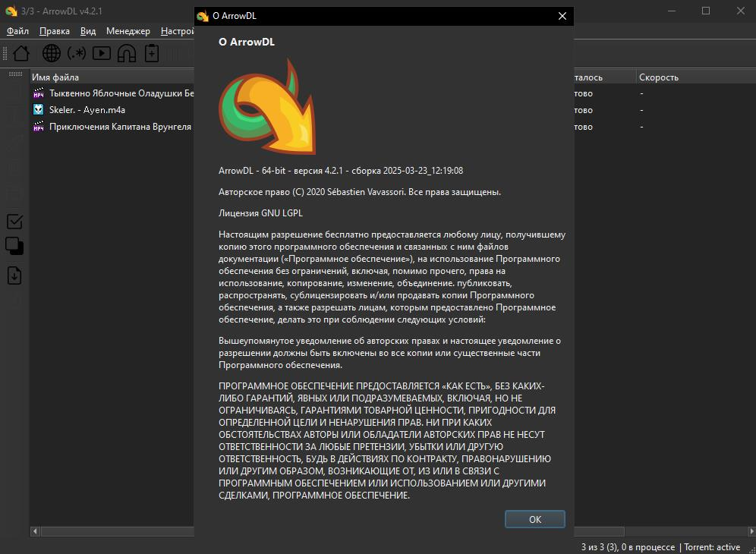756x554 pixels.
Task: Click the select-all checkmark sidebar icon
Action: [x=14, y=222]
